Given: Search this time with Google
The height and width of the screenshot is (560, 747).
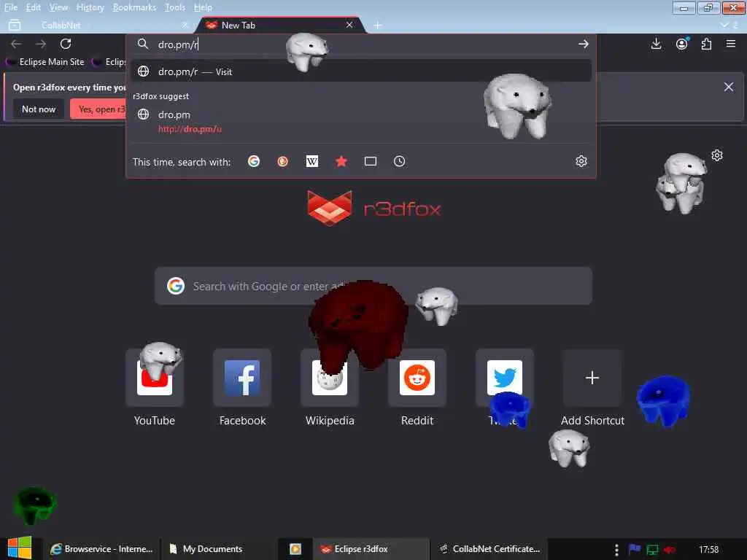Looking at the screenshot, I should click(x=254, y=161).
